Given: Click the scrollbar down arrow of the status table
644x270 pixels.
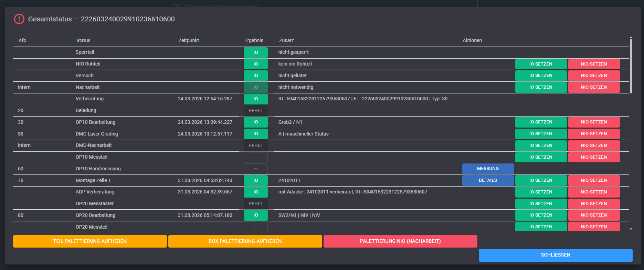Looking at the screenshot, I should point(631,229).
